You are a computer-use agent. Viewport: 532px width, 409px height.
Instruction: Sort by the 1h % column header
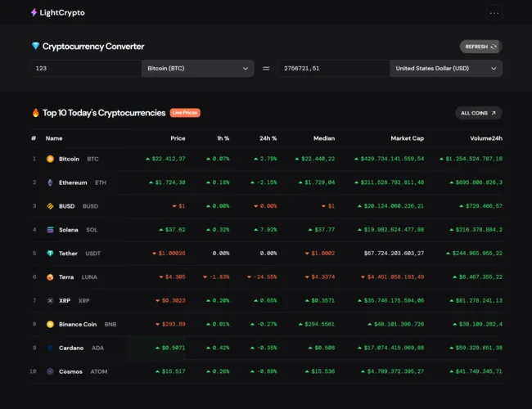(223, 138)
